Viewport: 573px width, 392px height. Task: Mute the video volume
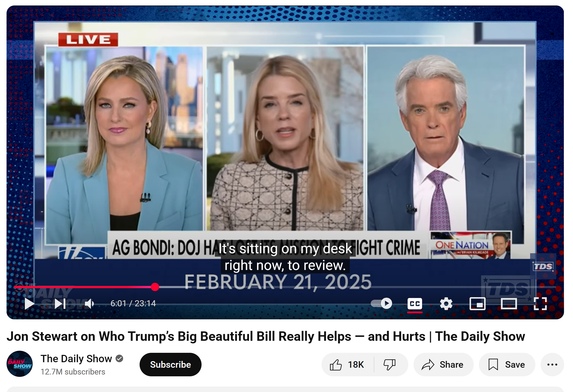[89, 304]
